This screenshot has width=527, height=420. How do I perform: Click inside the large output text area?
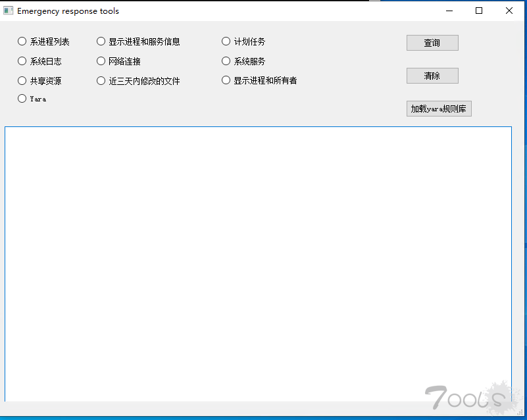point(258,264)
